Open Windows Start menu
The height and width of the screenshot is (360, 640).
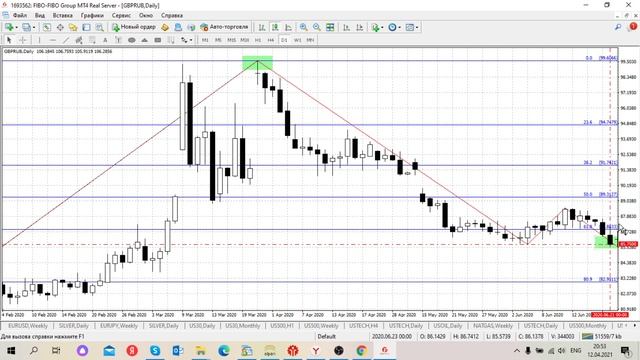11,351
